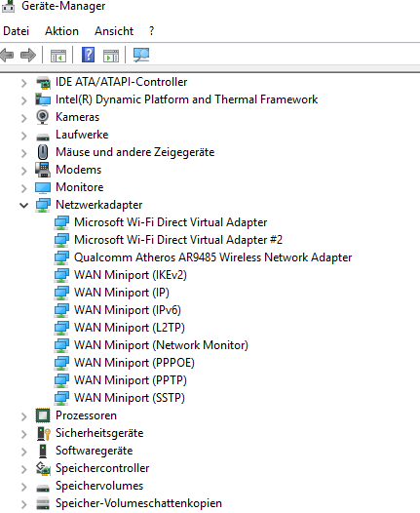
Task: Expand the Modems category
Action: (x=23, y=171)
